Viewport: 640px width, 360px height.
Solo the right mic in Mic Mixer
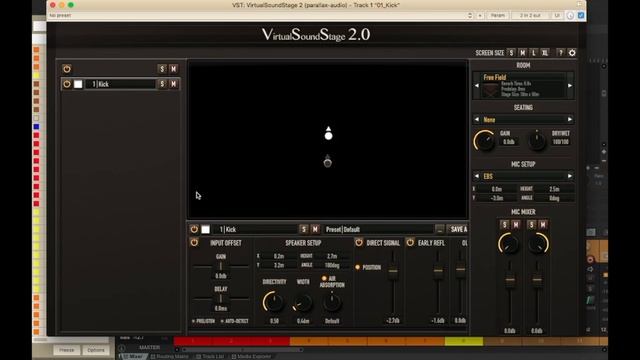[531, 224]
